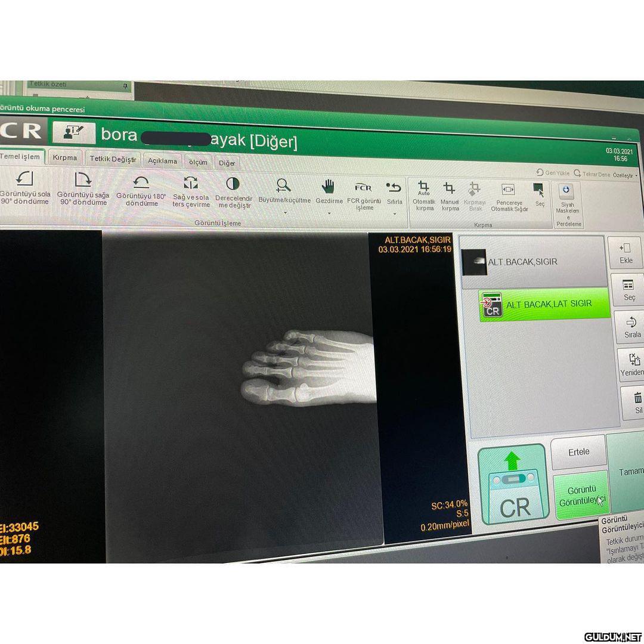This screenshot has width=644, height=644.
Task: Expand Büyütme/küçültme zoom dropdown arrow
Action: point(284,212)
